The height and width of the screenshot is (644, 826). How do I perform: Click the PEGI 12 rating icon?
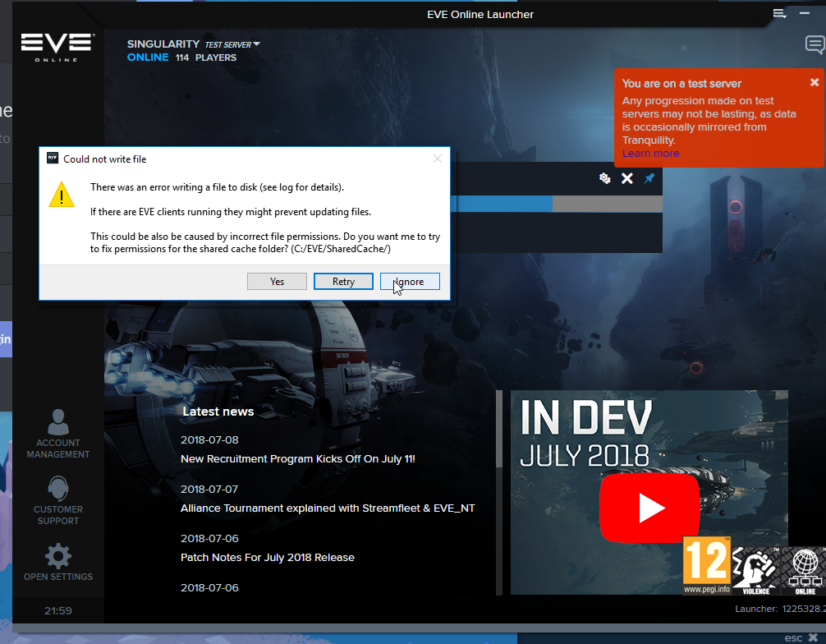pyautogui.click(x=706, y=565)
